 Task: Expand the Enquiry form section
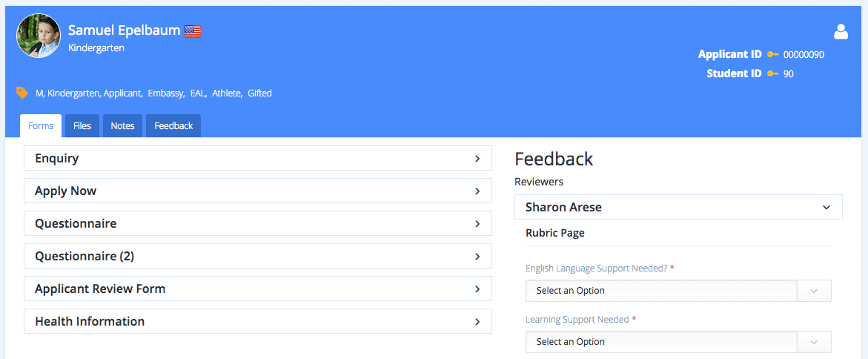(x=257, y=158)
